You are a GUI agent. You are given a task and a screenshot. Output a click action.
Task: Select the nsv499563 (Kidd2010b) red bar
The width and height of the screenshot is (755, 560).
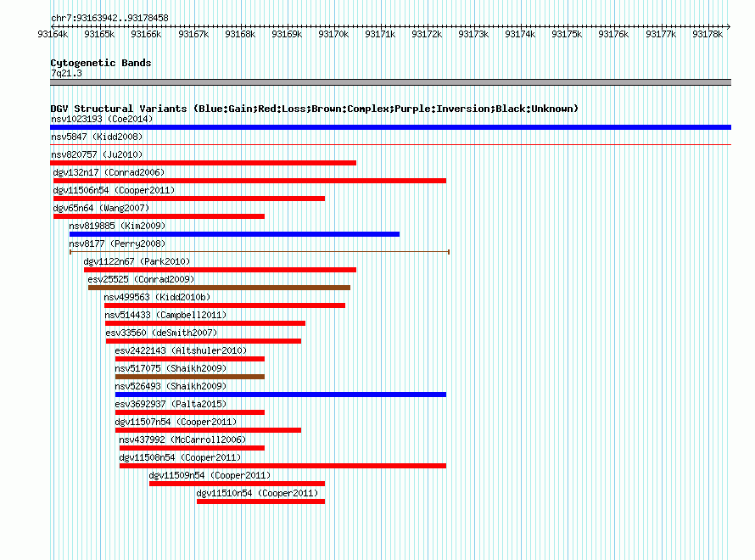(x=225, y=305)
